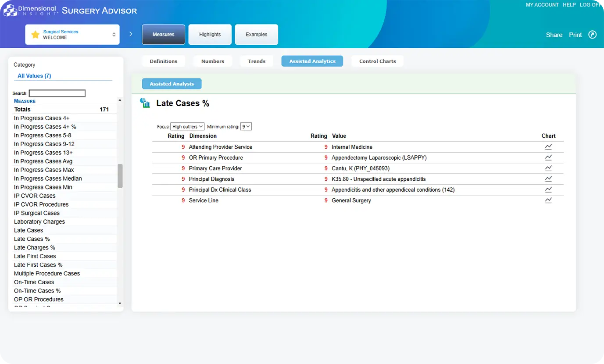Switch to the Control Charts tab
Image resolution: width=604 pixels, height=364 pixels.
pyautogui.click(x=377, y=61)
